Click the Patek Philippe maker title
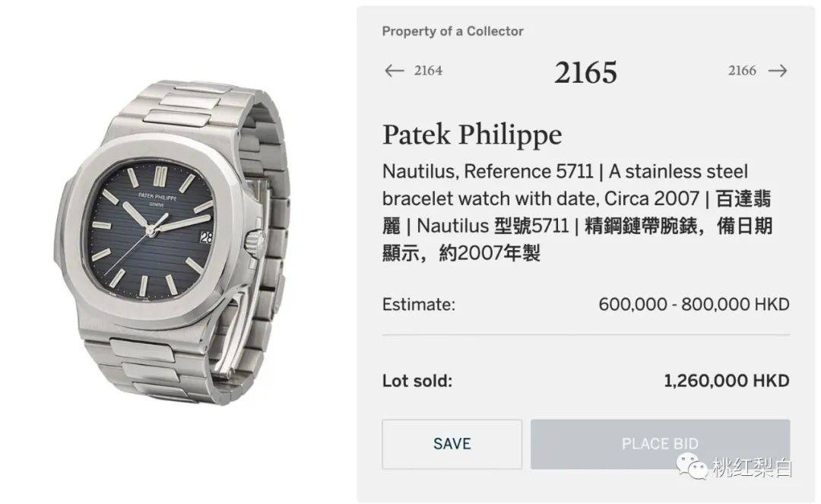Viewport: 821px width, 504px height. click(472, 135)
